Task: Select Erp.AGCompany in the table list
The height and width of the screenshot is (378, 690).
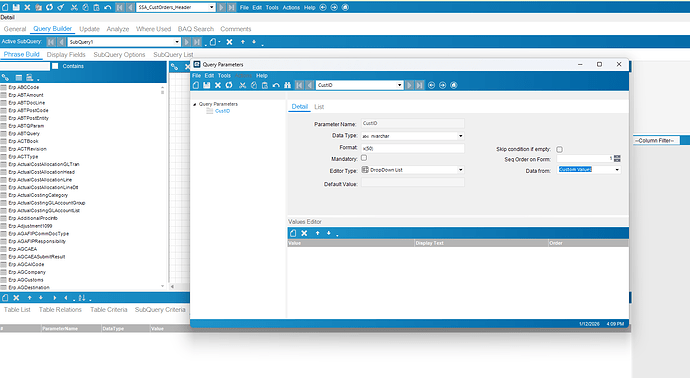Action: [x=27, y=272]
